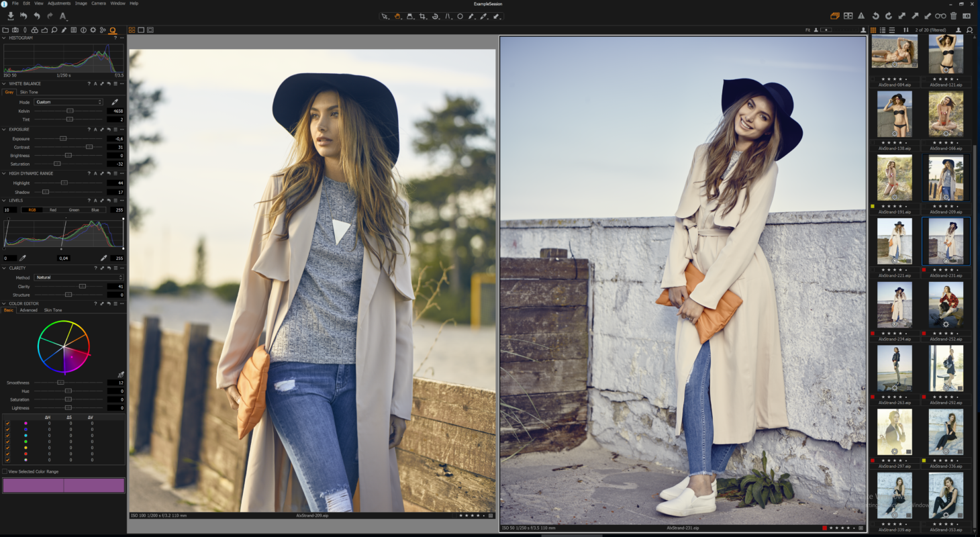Collapse the Histogram panel
980x537 pixels.
[5, 38]
